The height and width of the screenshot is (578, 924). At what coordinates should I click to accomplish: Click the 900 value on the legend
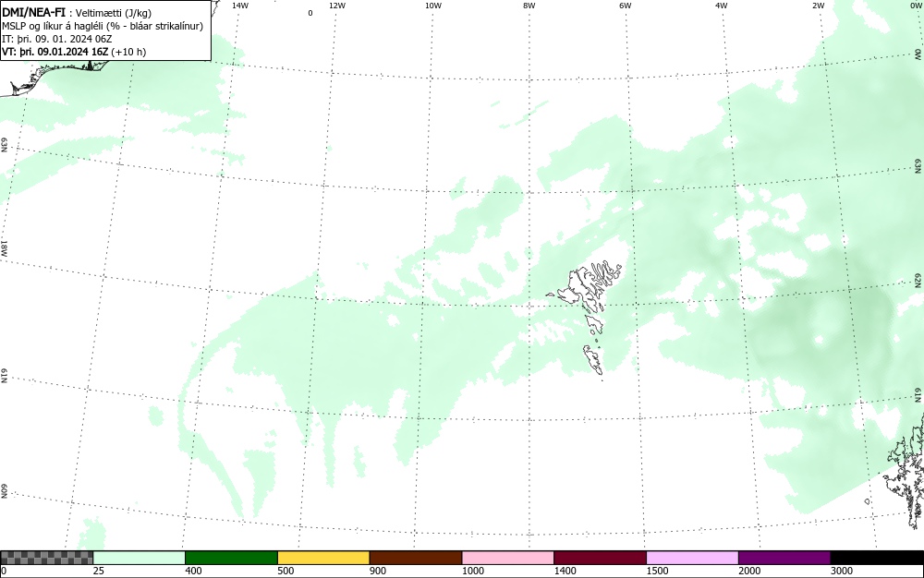click(378, 571)
